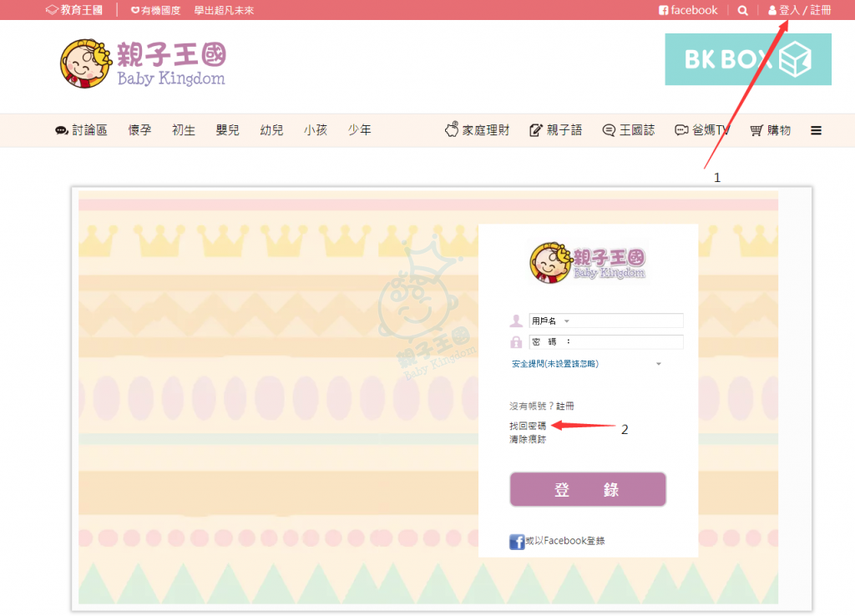Open the hamburger menu icon in navigation bar
This screenshot has height=616, width=855.
coord(816,130)
